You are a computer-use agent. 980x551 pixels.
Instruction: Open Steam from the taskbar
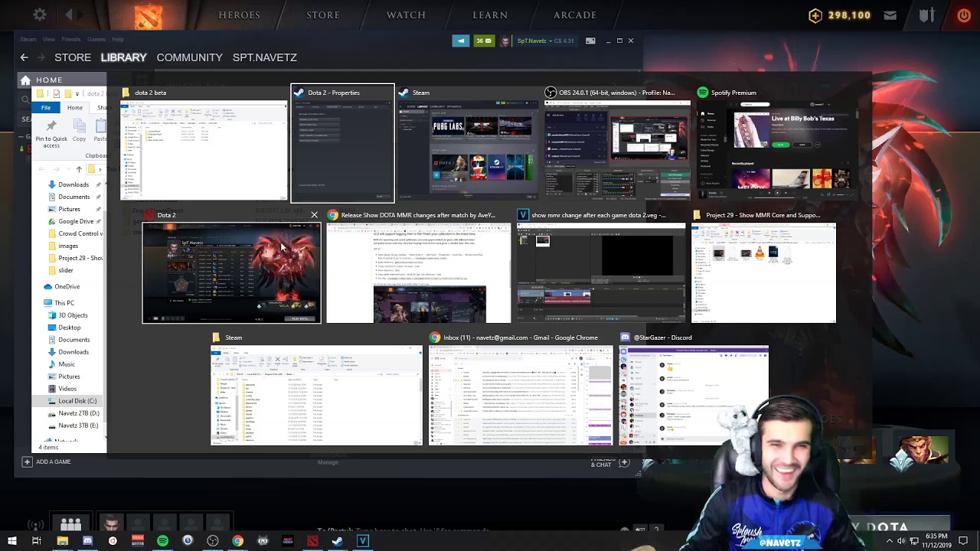(338, 541)
